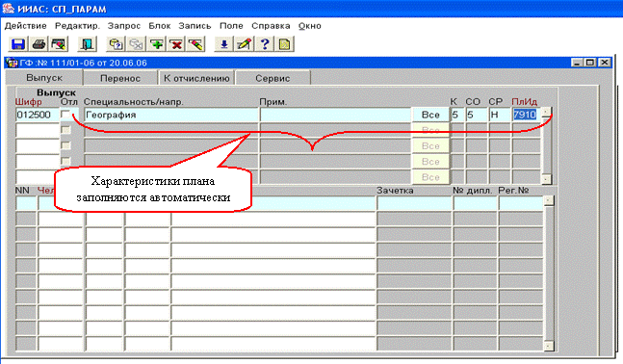
Task: Toggle the Отл checkbox in second row
Action: coord(65,130)
